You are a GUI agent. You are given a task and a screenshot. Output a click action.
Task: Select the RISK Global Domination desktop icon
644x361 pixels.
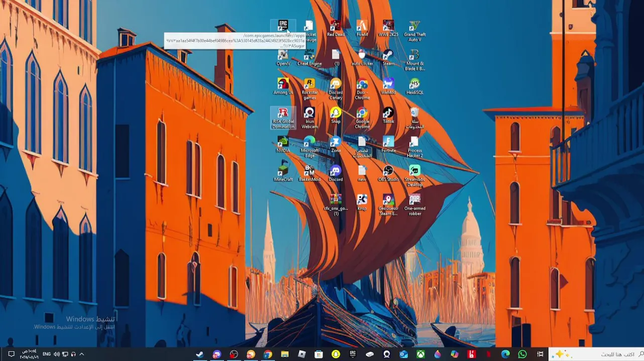tap(283, 118)
